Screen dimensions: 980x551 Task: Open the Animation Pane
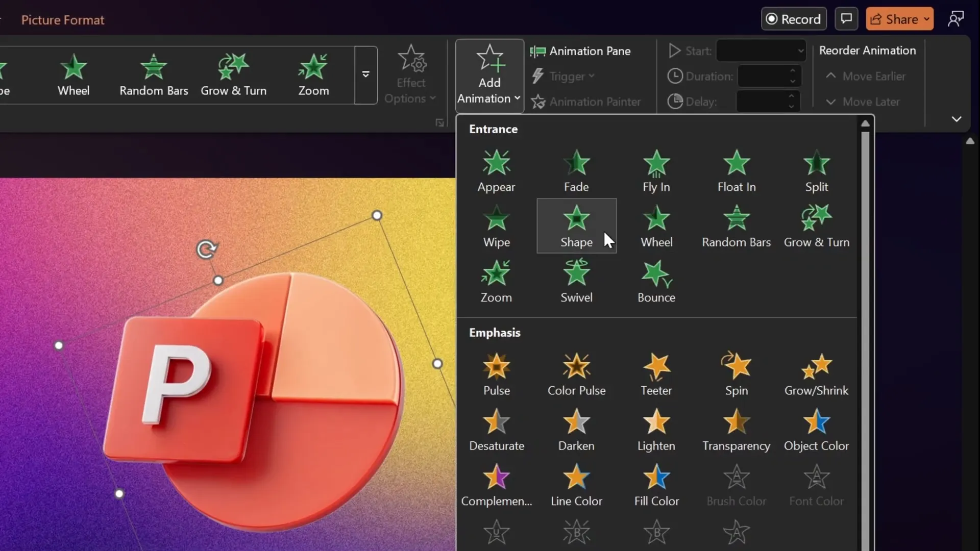click(580, 51)
